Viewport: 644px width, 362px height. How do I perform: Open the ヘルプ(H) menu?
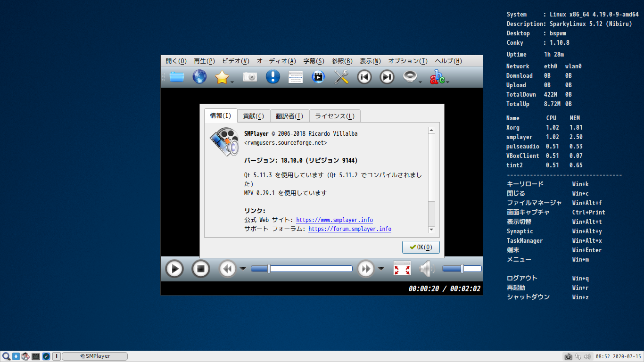(448, 61)
